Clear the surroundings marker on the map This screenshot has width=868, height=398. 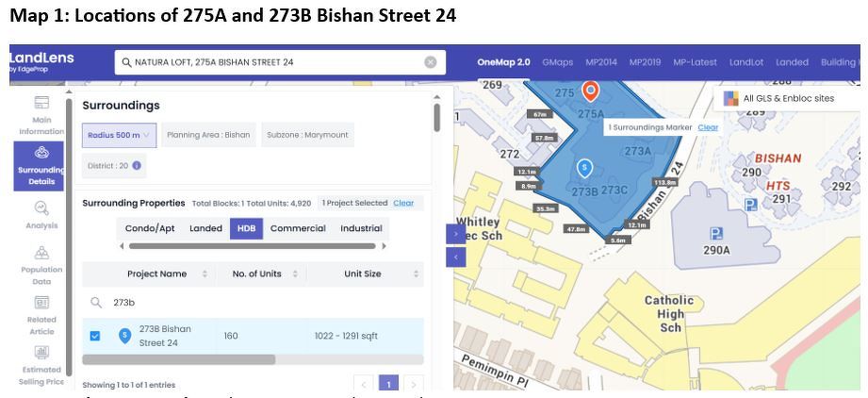coord(708,127)
